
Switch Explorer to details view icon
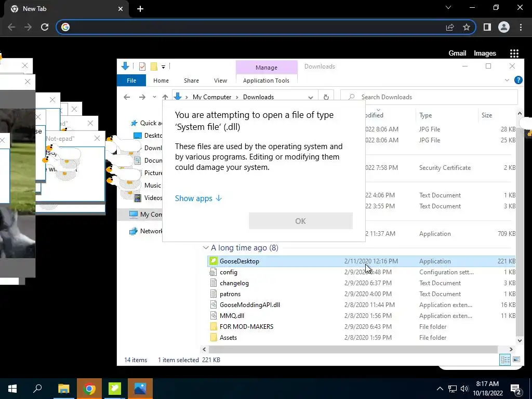click(x=505, y=360)
